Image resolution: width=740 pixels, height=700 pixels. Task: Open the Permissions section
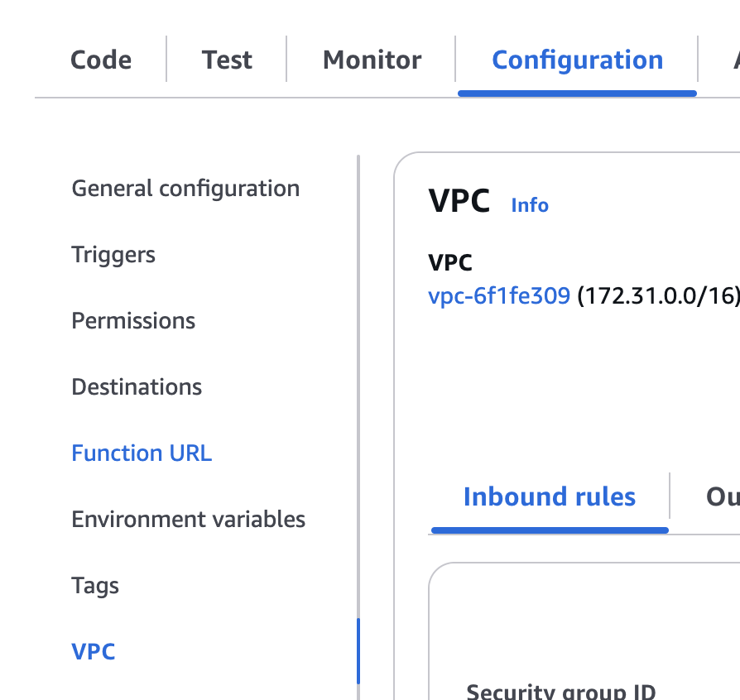click(x=133, y=321)
